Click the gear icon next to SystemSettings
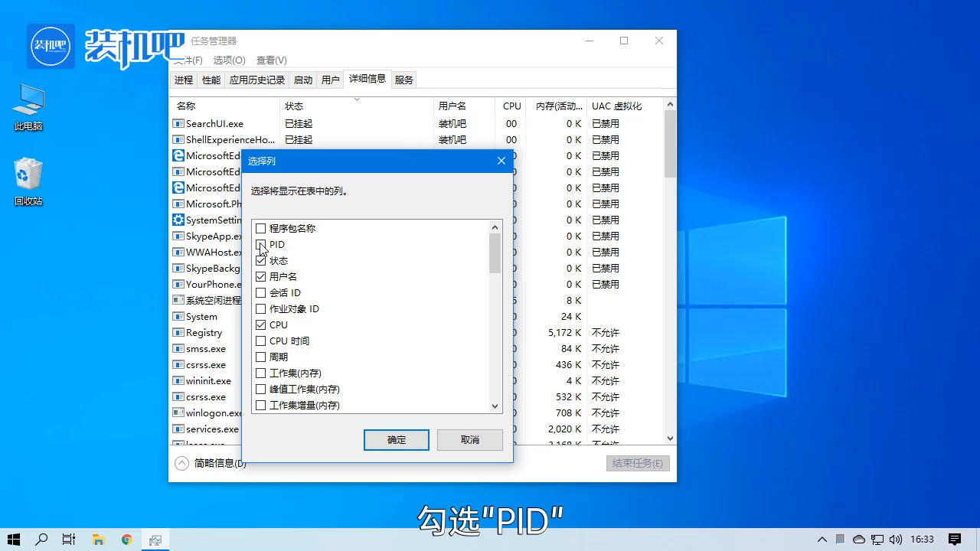The image size is (980, 551). click(x=178, y=220)
